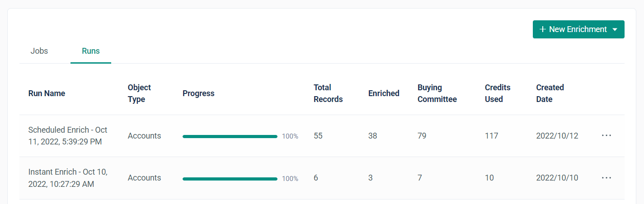The height and width of the screenshot is (204, 644).
Task: Open the Instant Enrich - Oct 10 run
Action: pyautogui.click(x=67, y=178)
